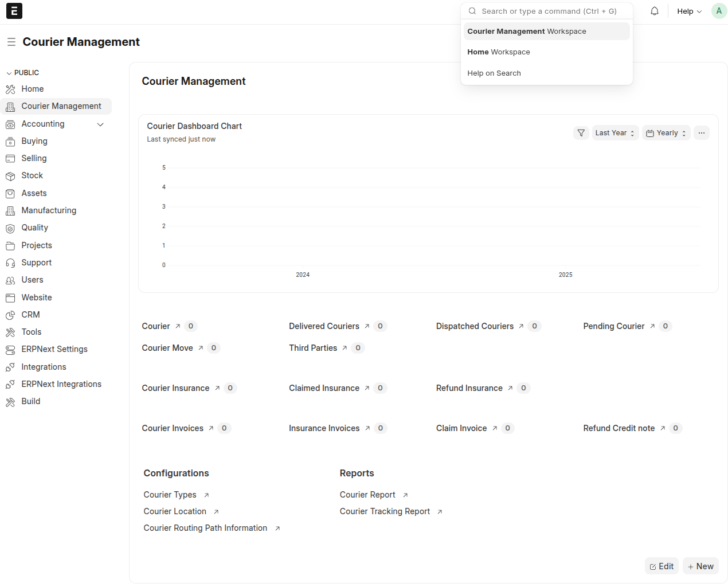Open the Yearly interval dropdown
This screenshot has height=587, width=728.
pyautogui.click(x=666, y=133)
